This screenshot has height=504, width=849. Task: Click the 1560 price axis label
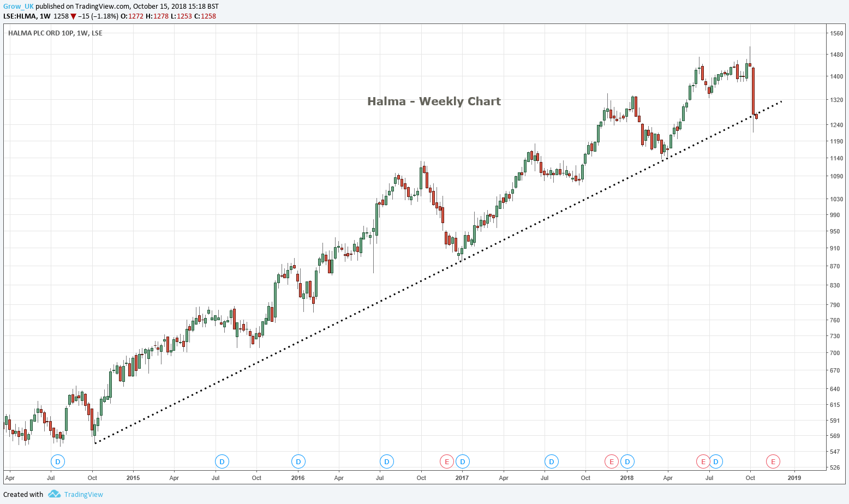click(x=836, y=33)
